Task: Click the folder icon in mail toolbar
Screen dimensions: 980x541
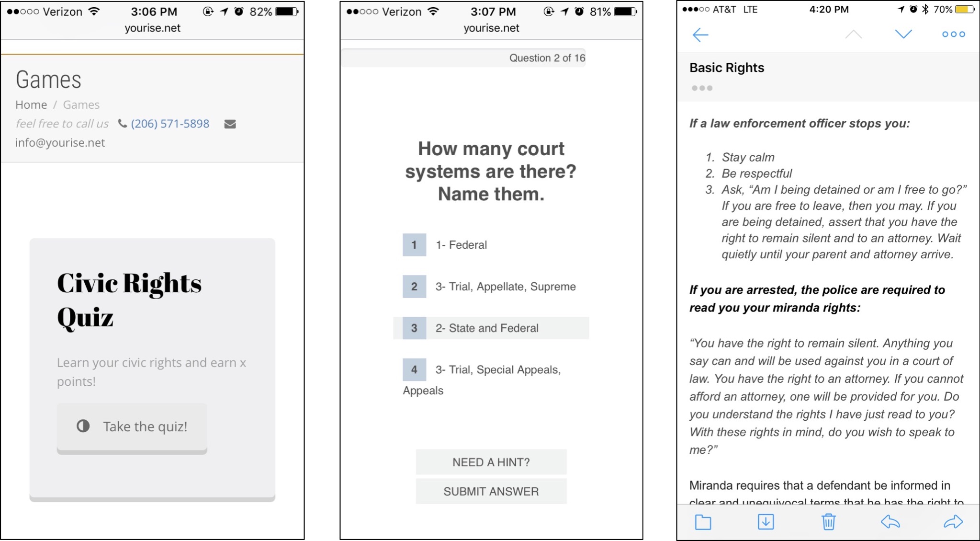Action: pyautogui.click(x=703, y=522)
